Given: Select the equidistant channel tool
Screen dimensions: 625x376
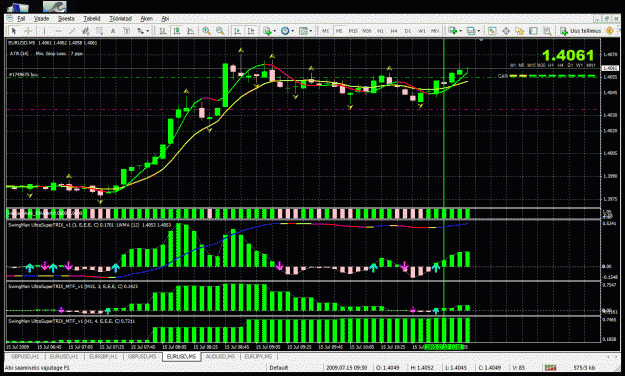Looking at the screenshot, I should point(85,31).
